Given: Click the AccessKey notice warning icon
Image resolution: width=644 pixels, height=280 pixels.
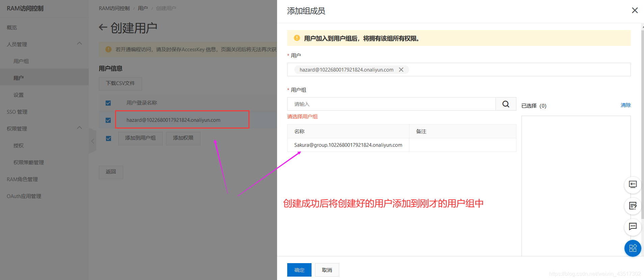Looking at the screenshot, I should pos(108,49).
